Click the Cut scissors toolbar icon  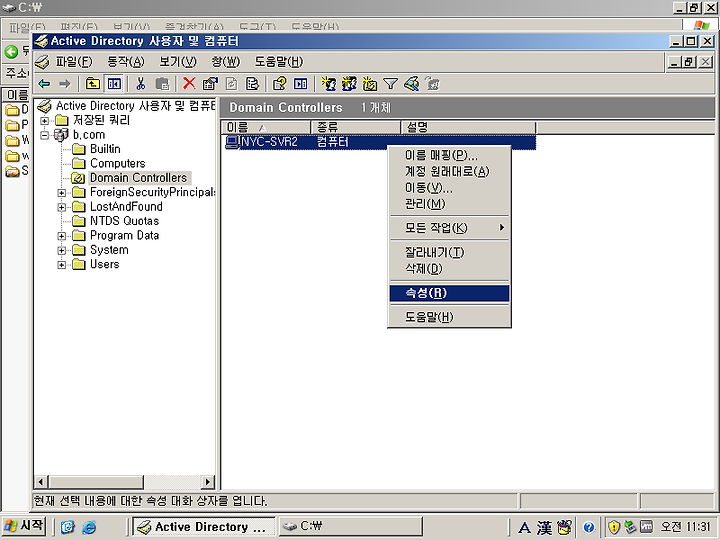point(141,84)
